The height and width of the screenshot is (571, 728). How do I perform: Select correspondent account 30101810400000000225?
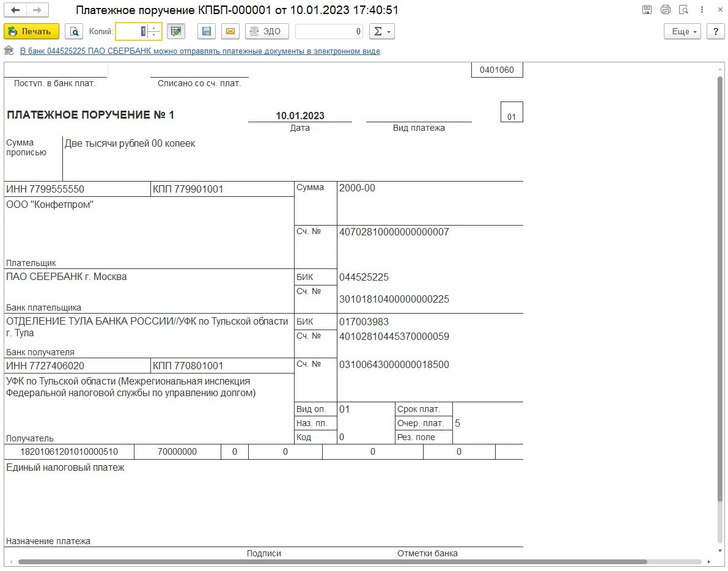pos(394,299)
